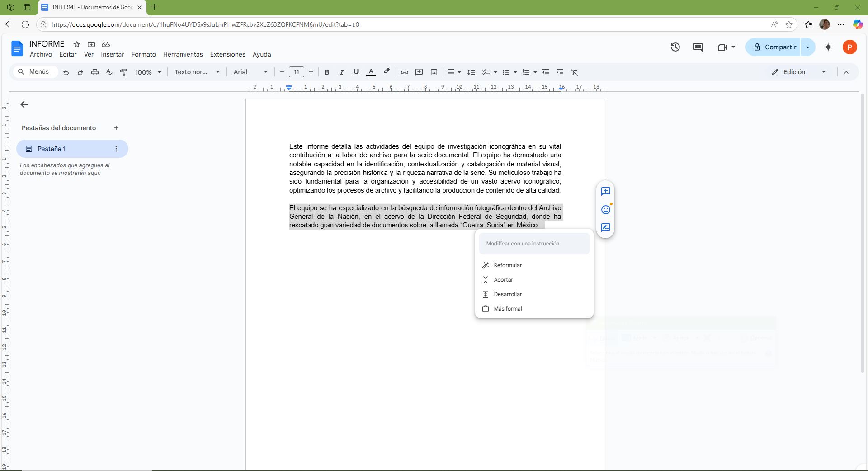Click the insert link icon
The width and height of the screenshot is (868, 471).
[x=405, y=72]
